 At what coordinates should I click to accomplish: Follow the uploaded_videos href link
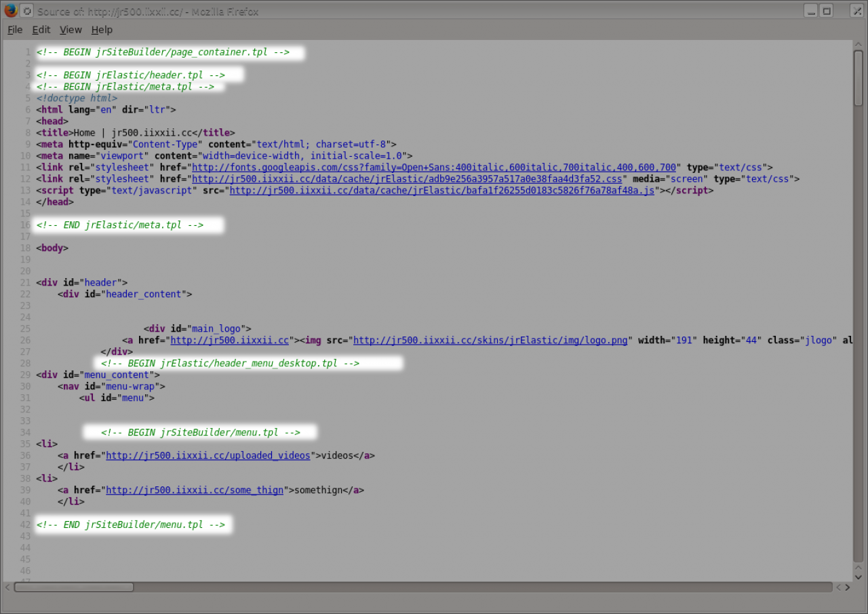[x=208, y=456]
